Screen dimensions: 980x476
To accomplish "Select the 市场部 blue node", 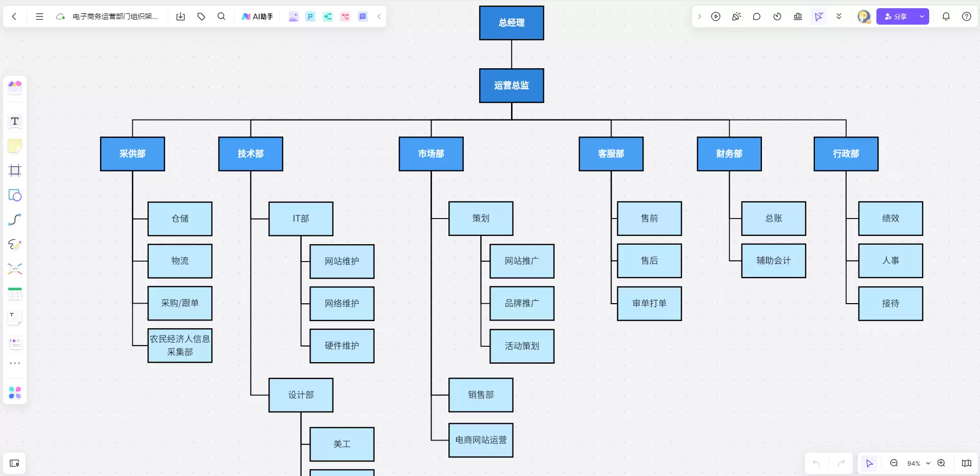I will click(x=431, y=154).
